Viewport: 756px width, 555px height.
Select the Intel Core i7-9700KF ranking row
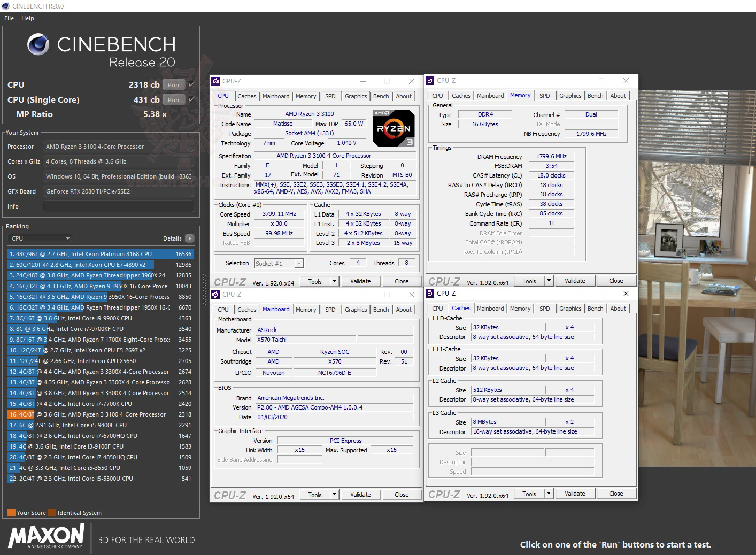(101, 329)
